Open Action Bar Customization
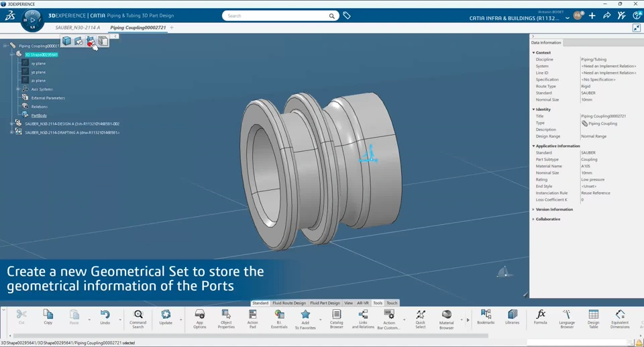 pyautogui.click(x=389, y=319)
